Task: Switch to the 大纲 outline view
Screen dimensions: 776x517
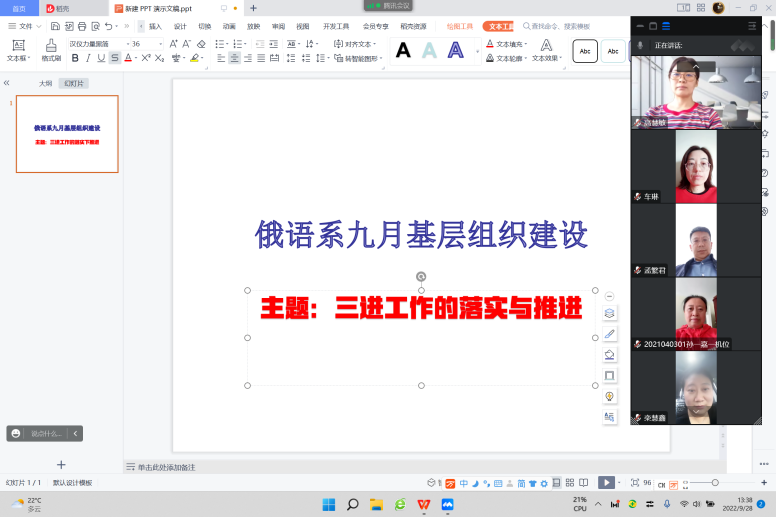Action: 45,84
